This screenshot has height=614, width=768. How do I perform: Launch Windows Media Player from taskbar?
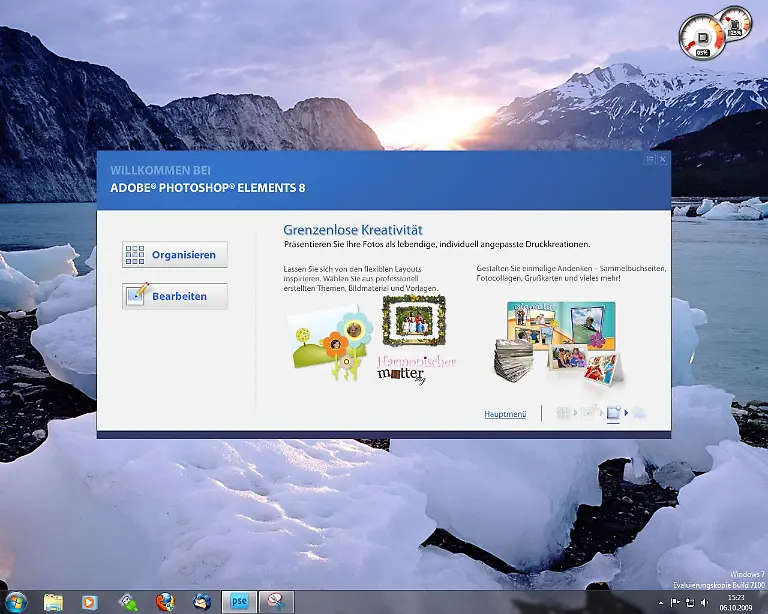pos(90,601)
